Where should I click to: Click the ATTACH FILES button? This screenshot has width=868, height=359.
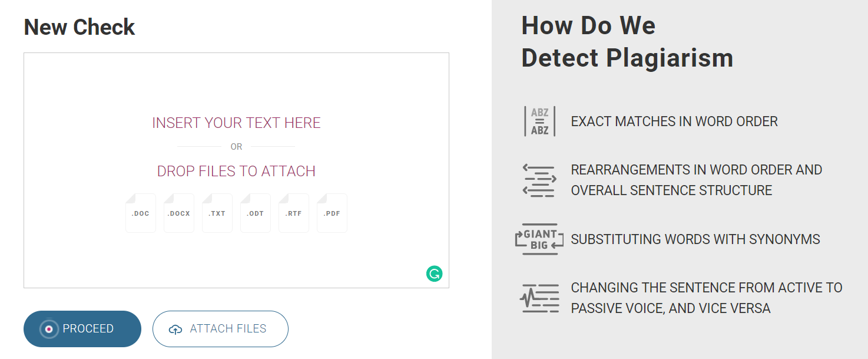click(220, 329)
